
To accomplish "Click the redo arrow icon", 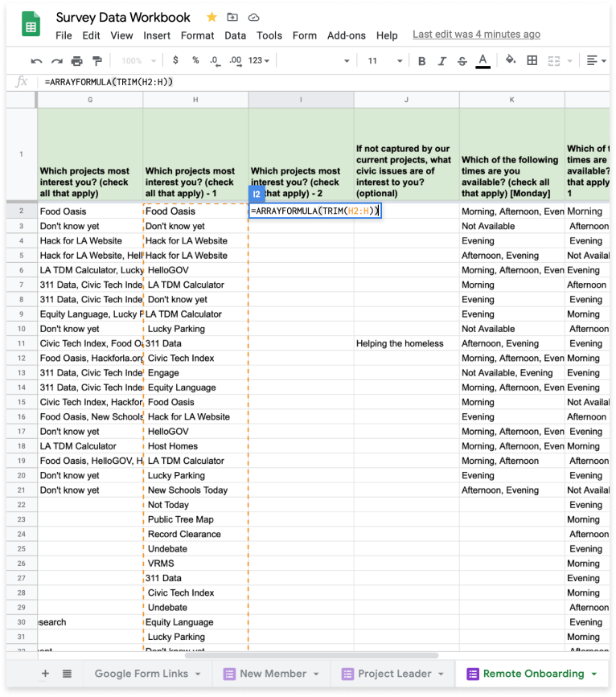I will click(56, 61).
